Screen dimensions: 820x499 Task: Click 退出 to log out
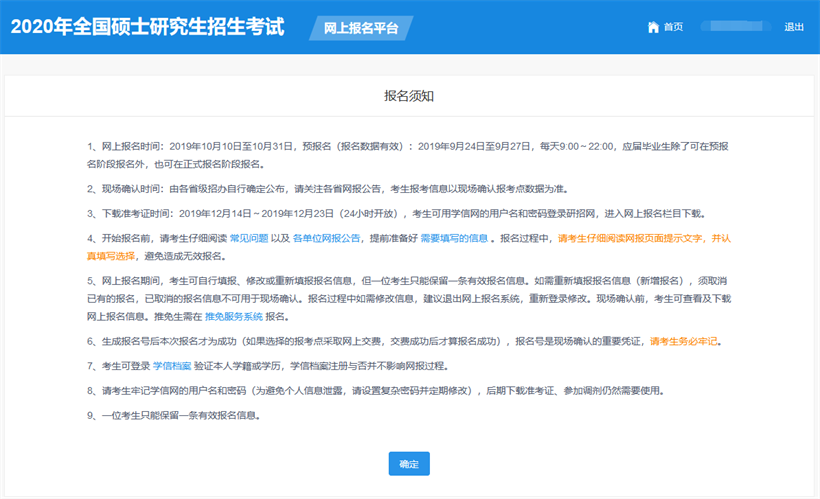794,27
